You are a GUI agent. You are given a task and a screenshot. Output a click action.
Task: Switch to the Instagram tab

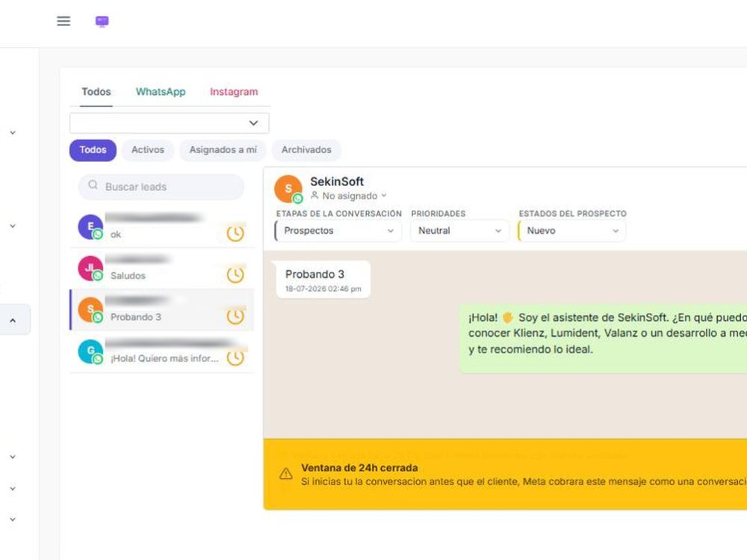234,91
